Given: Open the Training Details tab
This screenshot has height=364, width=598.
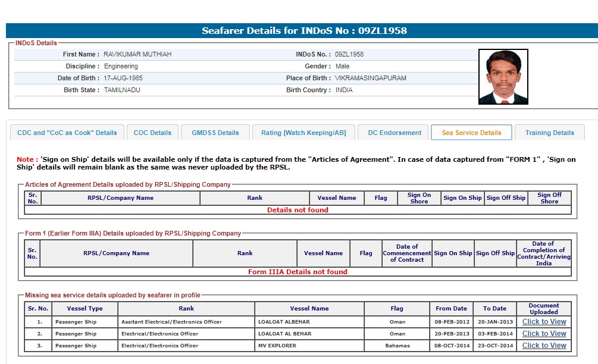Looking at the screenshot, I should click(x=549, y=133).
